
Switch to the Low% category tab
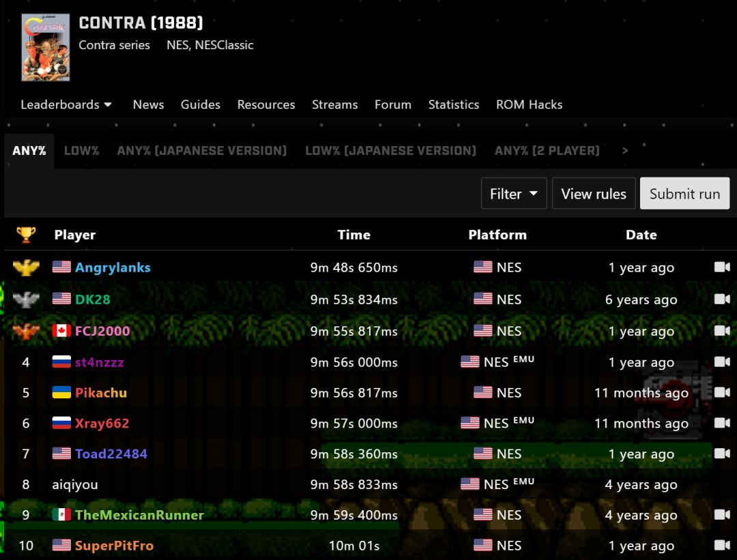coord(81,151)
